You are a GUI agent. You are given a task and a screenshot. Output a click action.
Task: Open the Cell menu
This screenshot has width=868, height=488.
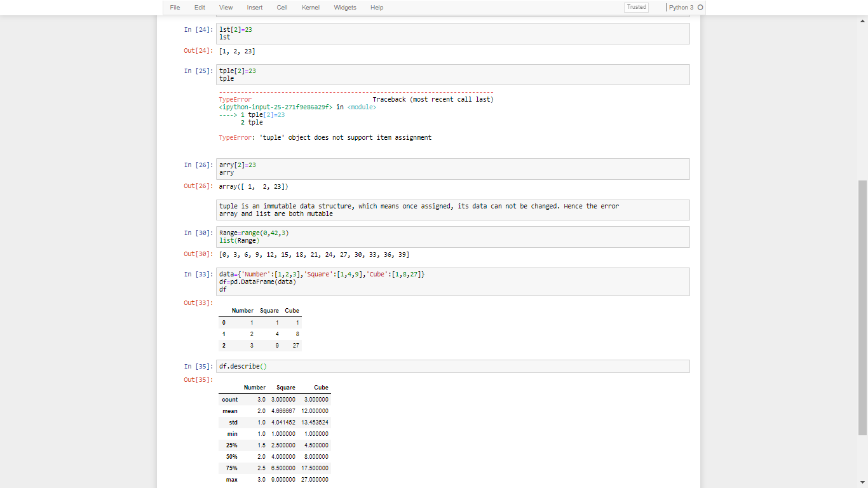282,8
